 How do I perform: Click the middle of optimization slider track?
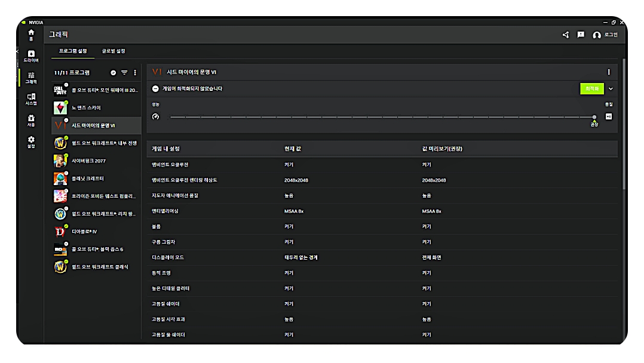click(x=382, y=117)
